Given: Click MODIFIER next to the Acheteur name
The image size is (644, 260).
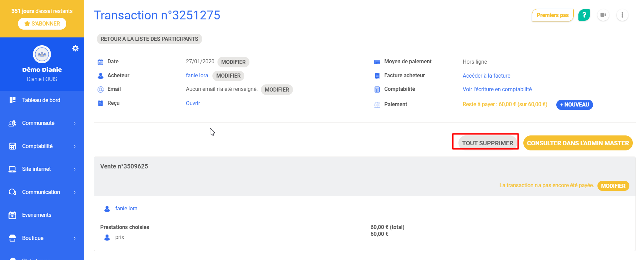Looking at the screenshot, I should [x=228, y=76].
